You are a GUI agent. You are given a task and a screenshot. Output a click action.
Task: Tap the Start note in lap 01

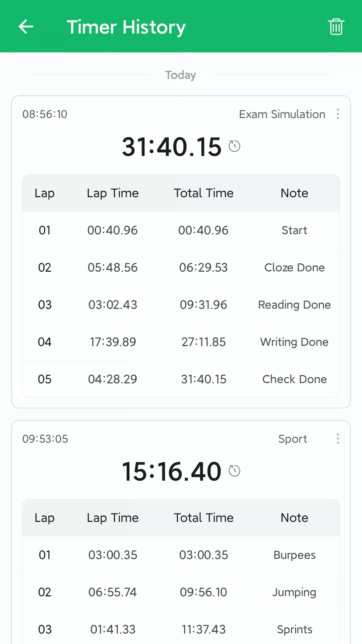pos(294,230)
